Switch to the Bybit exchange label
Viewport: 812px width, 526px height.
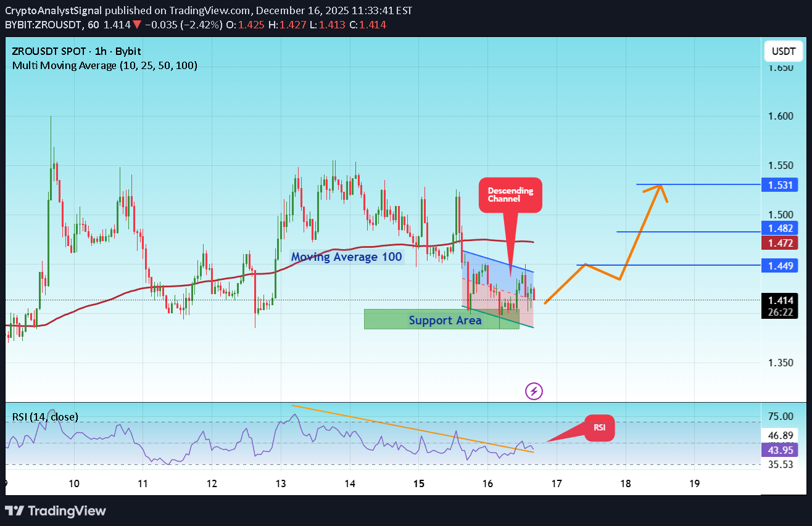point(128,51)
